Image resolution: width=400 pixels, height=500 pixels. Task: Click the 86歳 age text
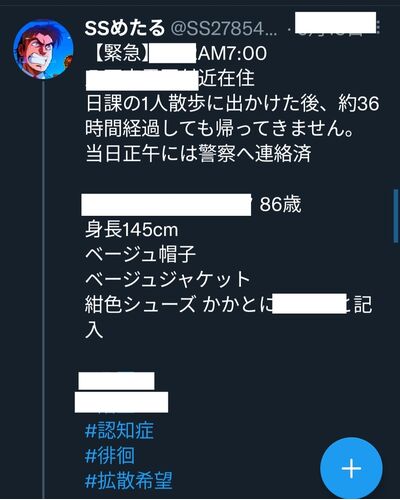tap(281, 204)
